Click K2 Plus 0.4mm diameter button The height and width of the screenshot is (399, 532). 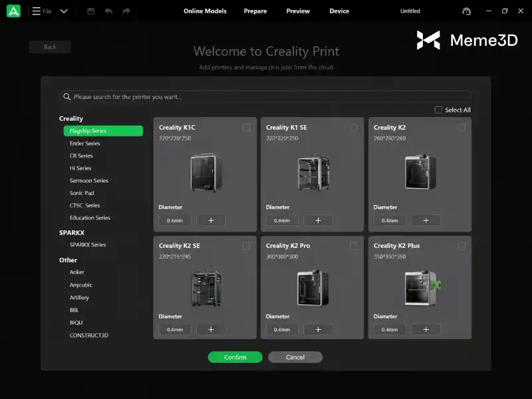tap(390, 329)
